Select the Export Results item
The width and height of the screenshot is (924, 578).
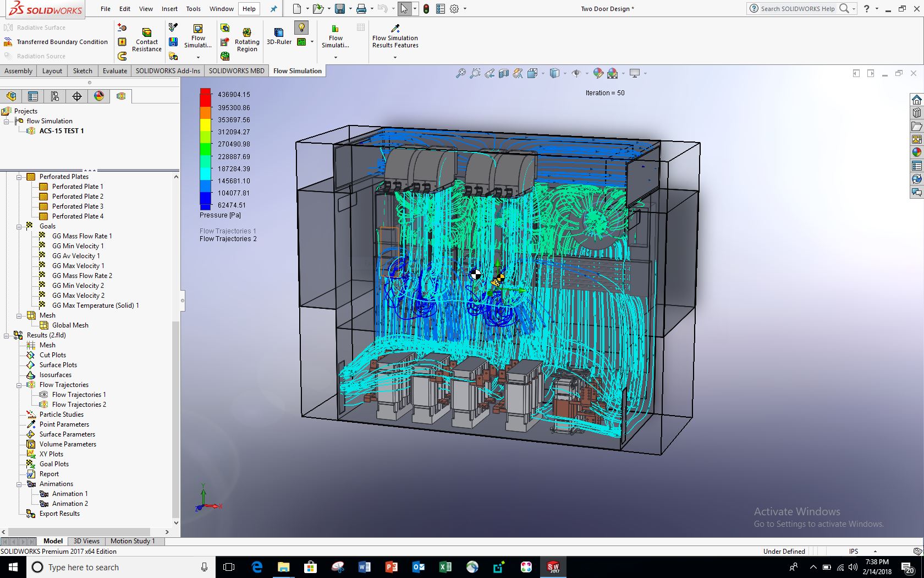(x=59, y=514)
